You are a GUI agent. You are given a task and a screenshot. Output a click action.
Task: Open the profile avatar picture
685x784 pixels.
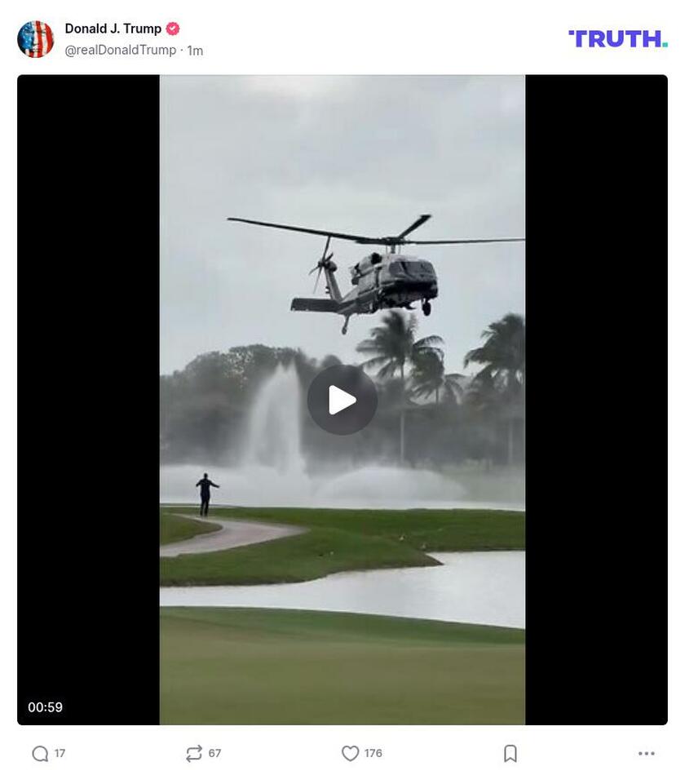(x=36, y=39)
